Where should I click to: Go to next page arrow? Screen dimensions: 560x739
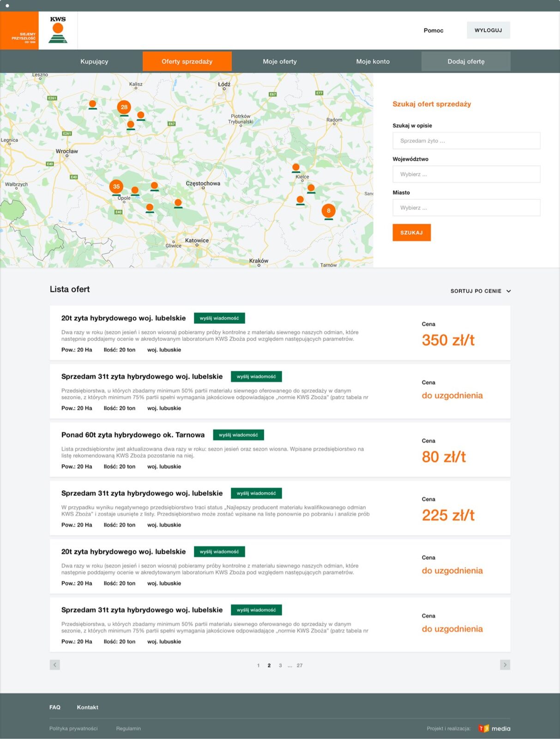pos(505,665)
